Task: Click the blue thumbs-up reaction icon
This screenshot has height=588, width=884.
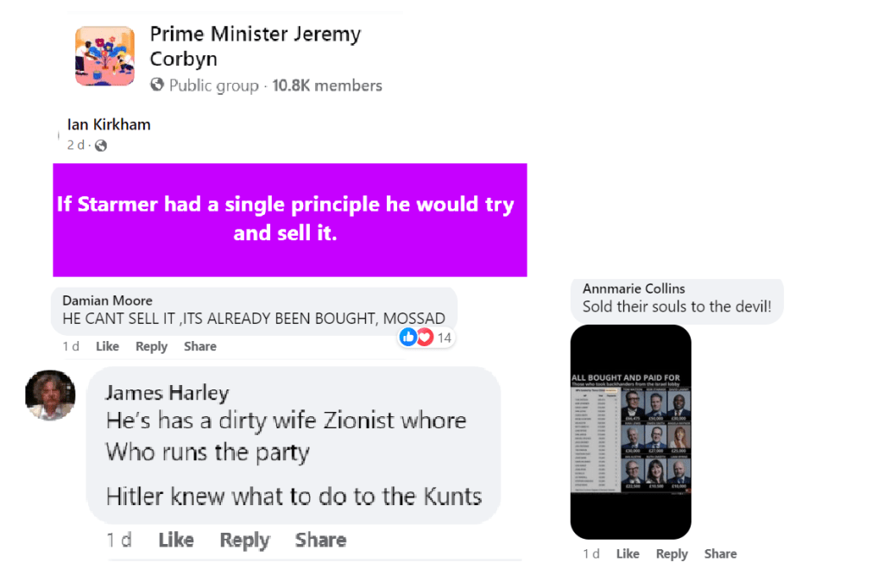Action: 408,338
